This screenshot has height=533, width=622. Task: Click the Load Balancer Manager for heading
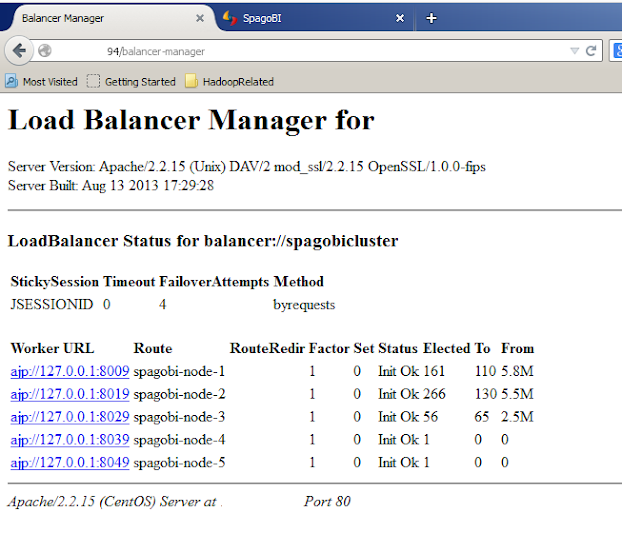191,120
